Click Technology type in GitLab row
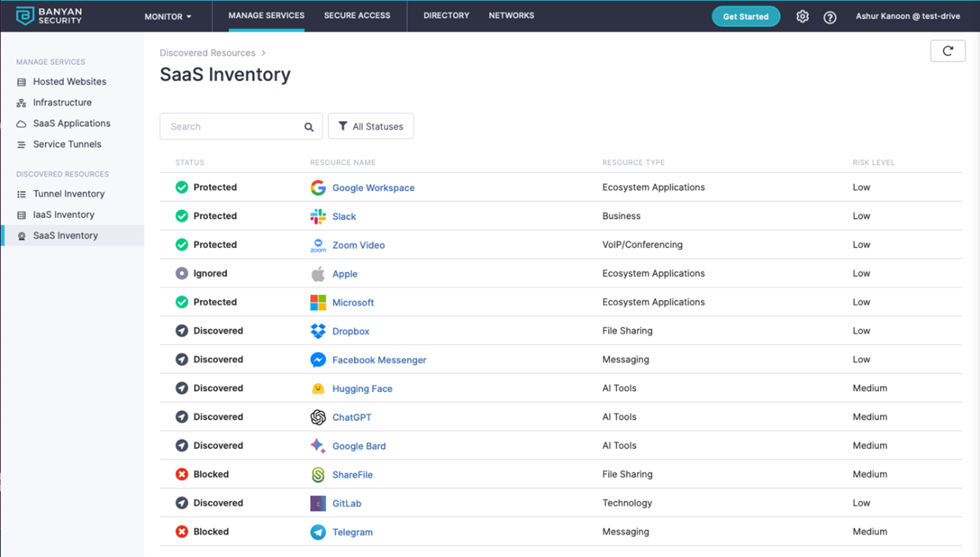Screen dimensions: 980x557 (627, 503)
